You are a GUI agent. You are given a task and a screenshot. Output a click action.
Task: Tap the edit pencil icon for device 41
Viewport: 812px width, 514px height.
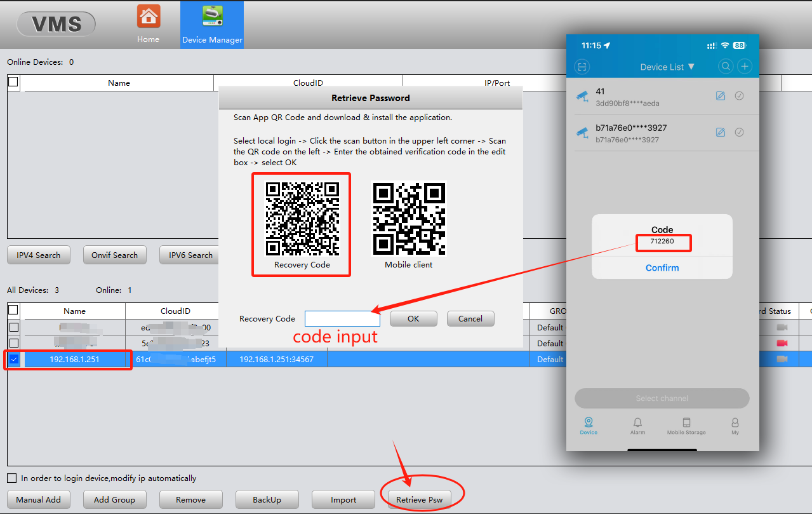(721, 96)
